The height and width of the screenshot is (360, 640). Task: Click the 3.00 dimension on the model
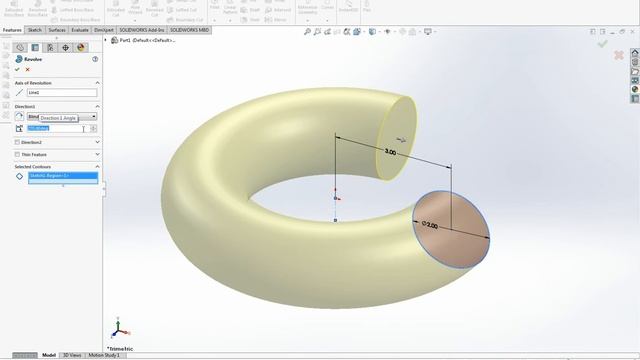click(390, 152)
